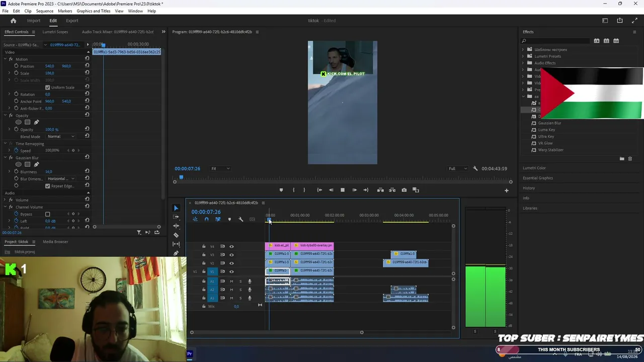Toggle lock on track V4
Image resolution: width=644 pixels, height=362 pixels.
204,246
